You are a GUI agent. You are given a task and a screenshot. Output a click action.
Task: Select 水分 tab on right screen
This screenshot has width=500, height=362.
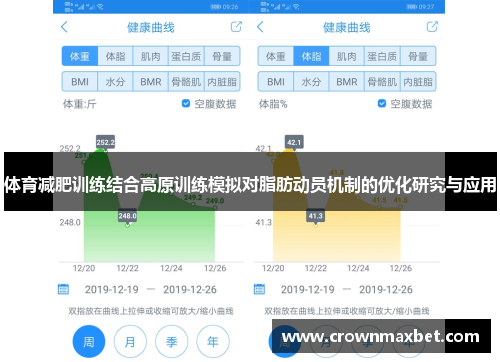point(311,82)
